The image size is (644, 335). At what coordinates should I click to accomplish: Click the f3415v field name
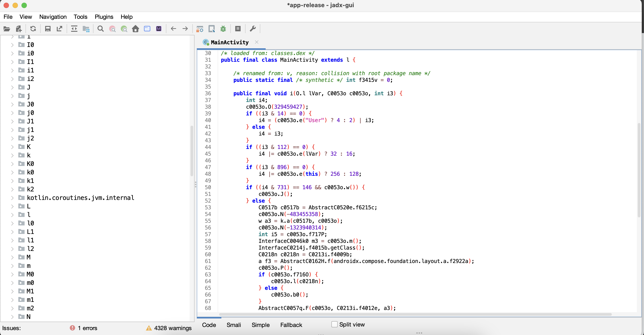click(368, 80)
